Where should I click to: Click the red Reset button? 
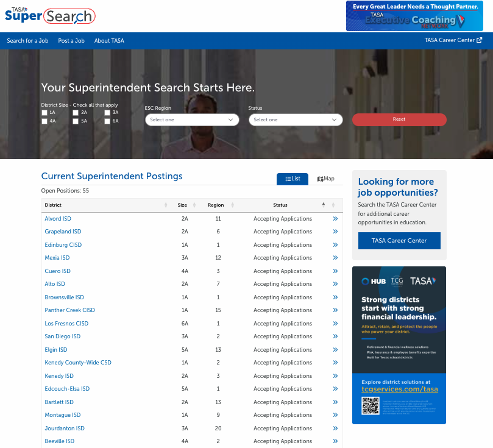[399, 119]
